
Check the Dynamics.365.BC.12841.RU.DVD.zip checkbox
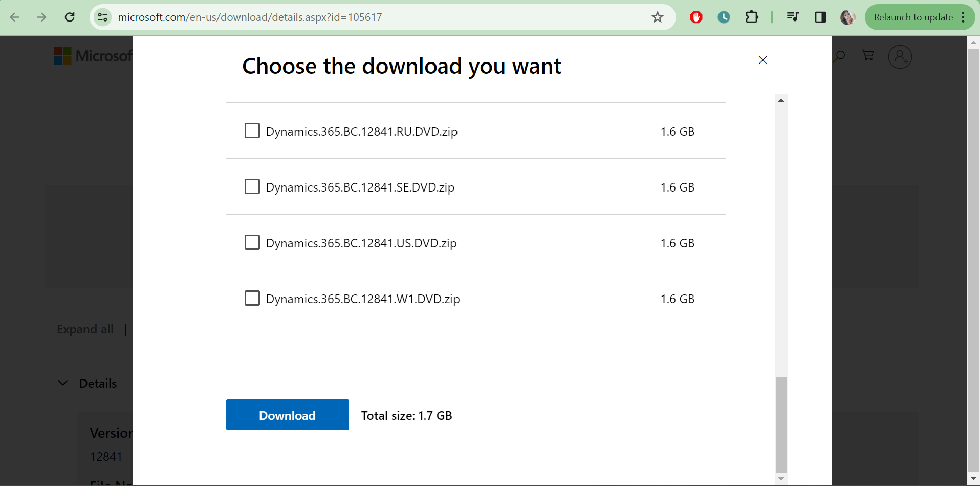click(x=252, y=131)
